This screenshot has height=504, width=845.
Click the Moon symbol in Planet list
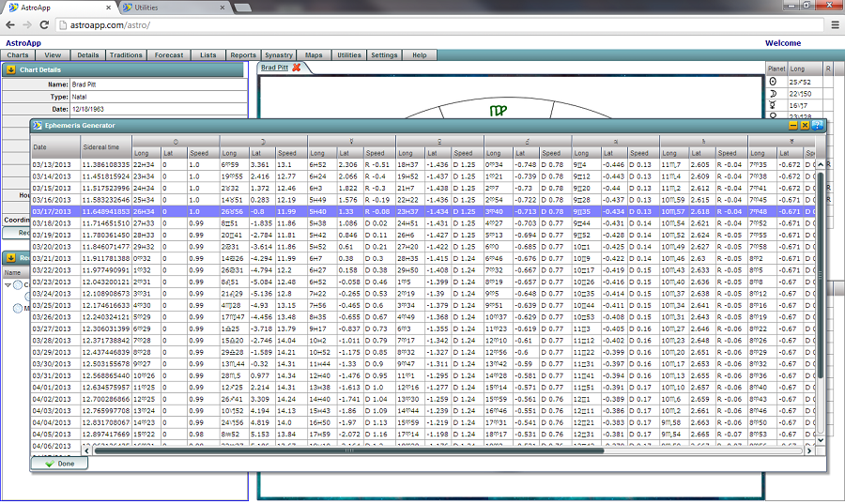773,94
